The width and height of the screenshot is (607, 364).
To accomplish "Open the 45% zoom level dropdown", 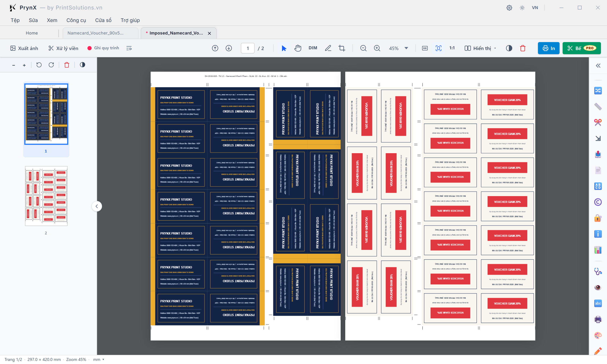I will [399, 48].
